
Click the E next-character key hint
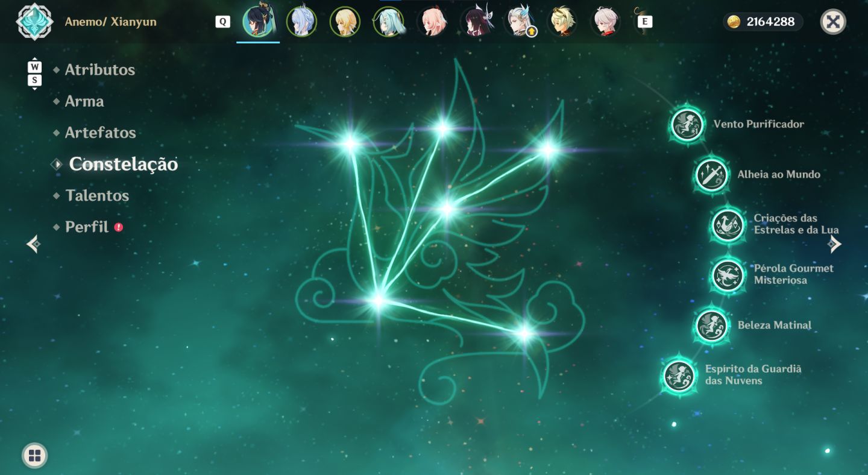645,22
